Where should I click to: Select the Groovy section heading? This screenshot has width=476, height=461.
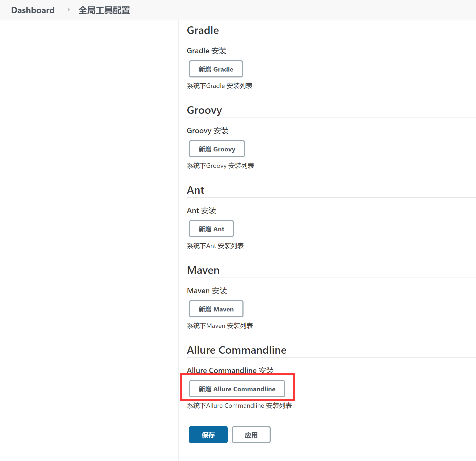point(204,110)
